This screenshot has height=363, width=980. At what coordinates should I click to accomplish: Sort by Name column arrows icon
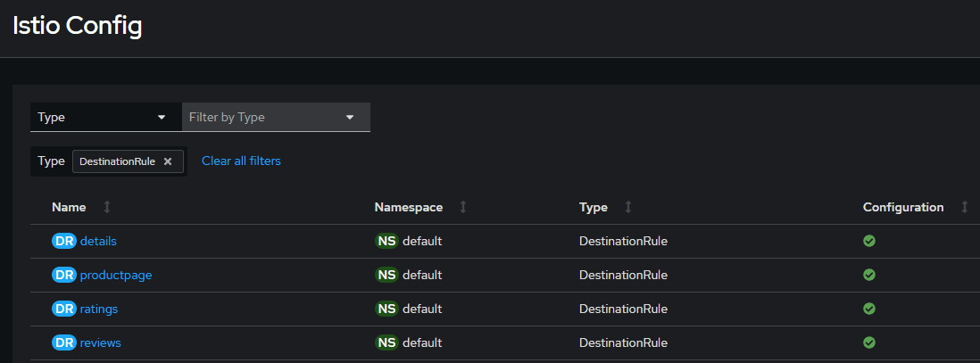107,207
